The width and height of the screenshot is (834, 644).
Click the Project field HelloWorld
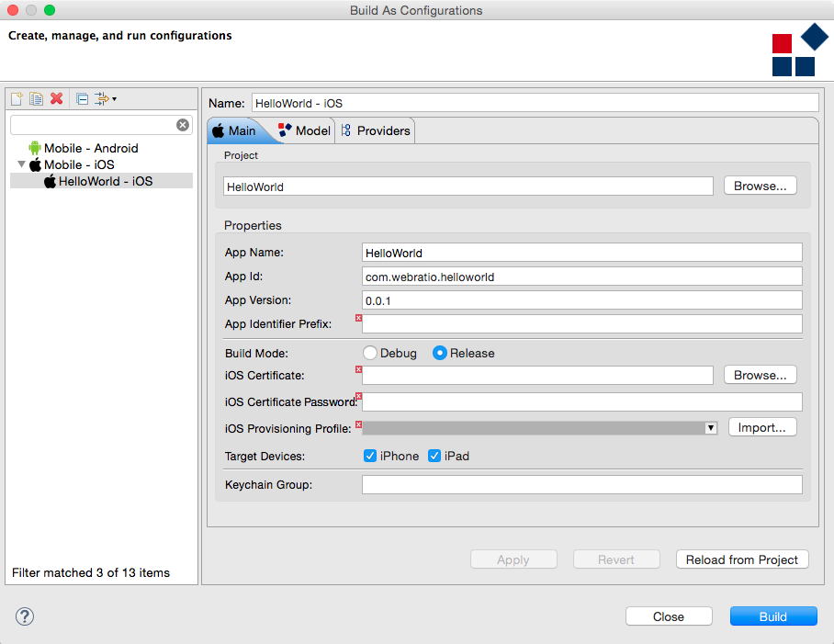(x=468, y=186)
